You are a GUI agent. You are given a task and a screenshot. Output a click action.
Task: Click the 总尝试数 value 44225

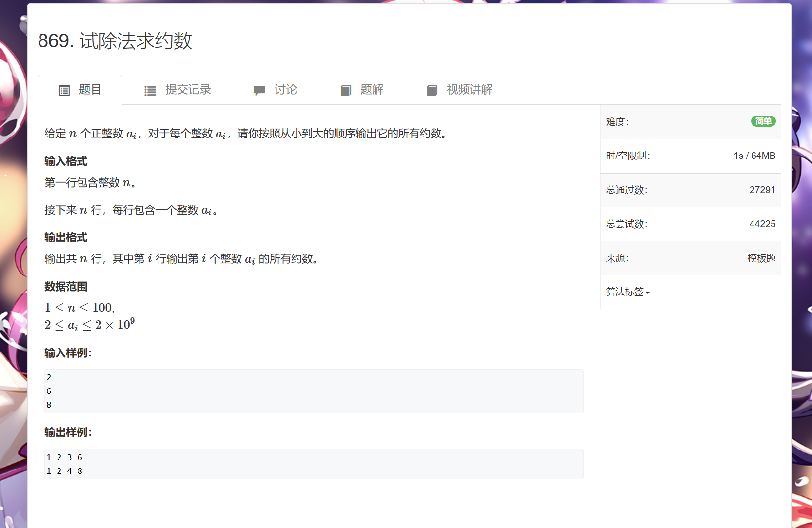coord(762,224)
